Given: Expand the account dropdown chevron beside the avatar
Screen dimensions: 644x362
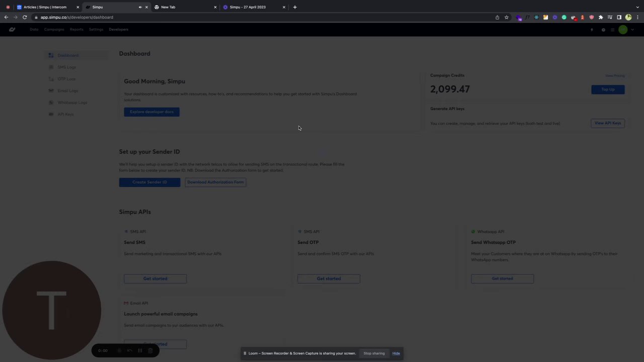Looking at the screenshot, I should point(632,30).
